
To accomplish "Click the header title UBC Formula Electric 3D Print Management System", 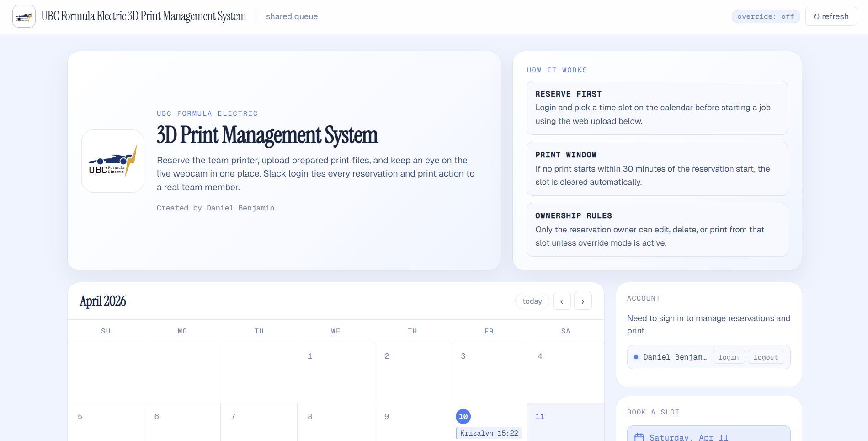I will tap(144, 16).
